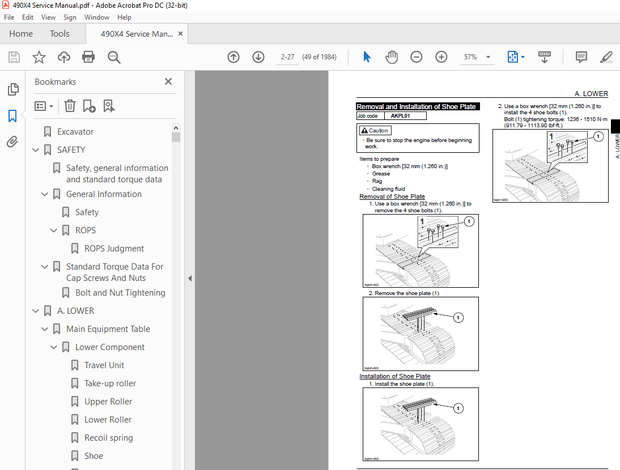Open the Take-up roller bookmark

(x=110, y=383)
